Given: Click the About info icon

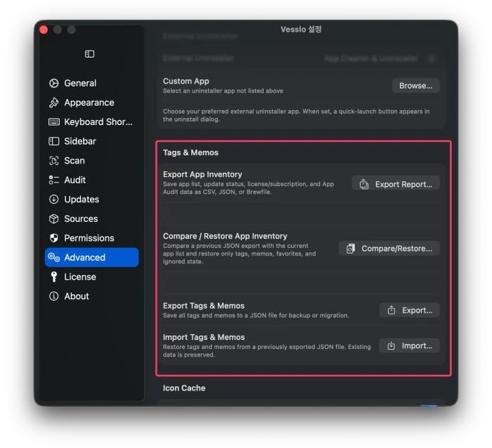Looking at the screenshot, I should [53, 296].
